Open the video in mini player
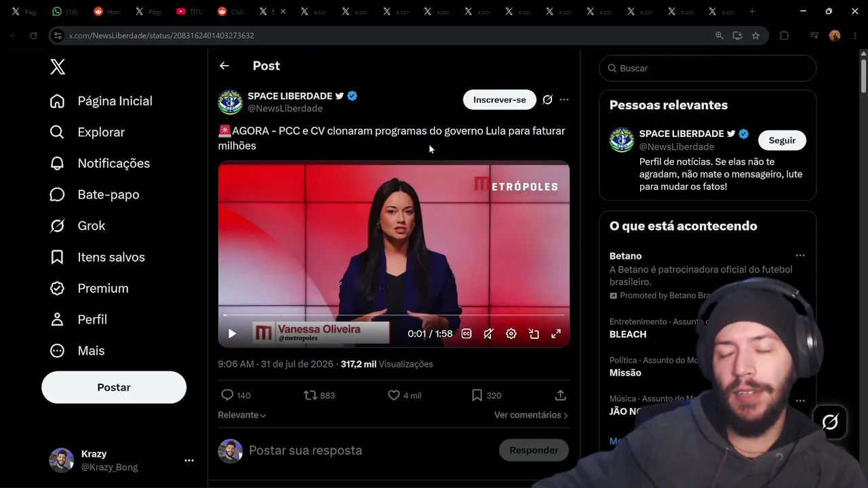This screenshot has width=868, height=488. tap(534, 333)
